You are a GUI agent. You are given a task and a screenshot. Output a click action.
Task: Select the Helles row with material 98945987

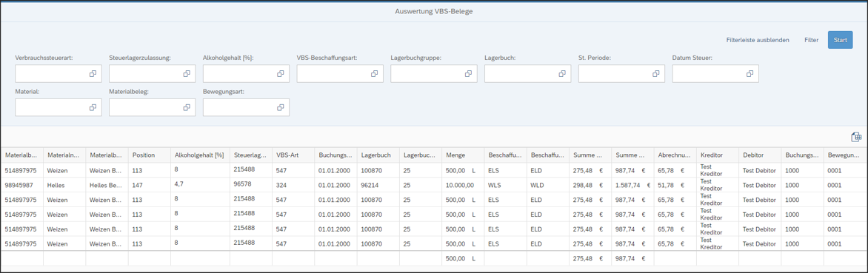(x=434, y=185)
